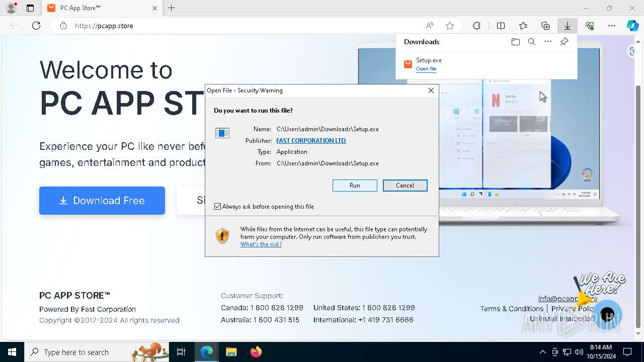Open the Extensions puzzle icon

point(476,26)
